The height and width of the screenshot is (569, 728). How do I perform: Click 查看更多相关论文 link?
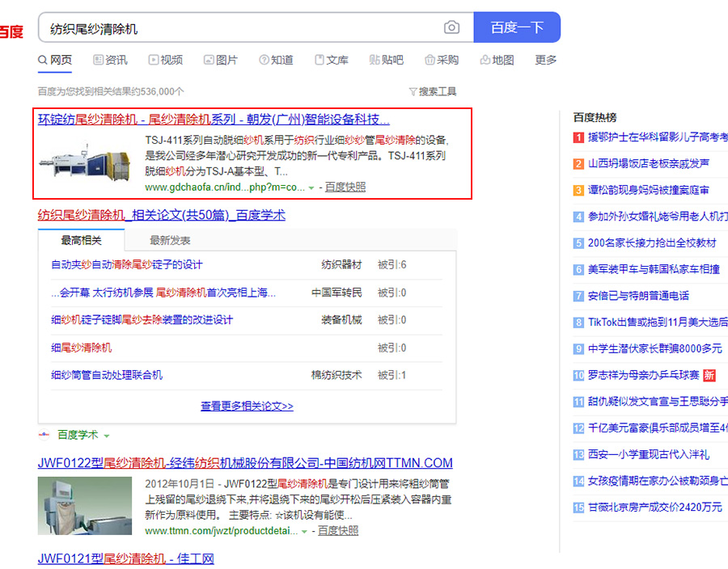[x=247, y=407]
